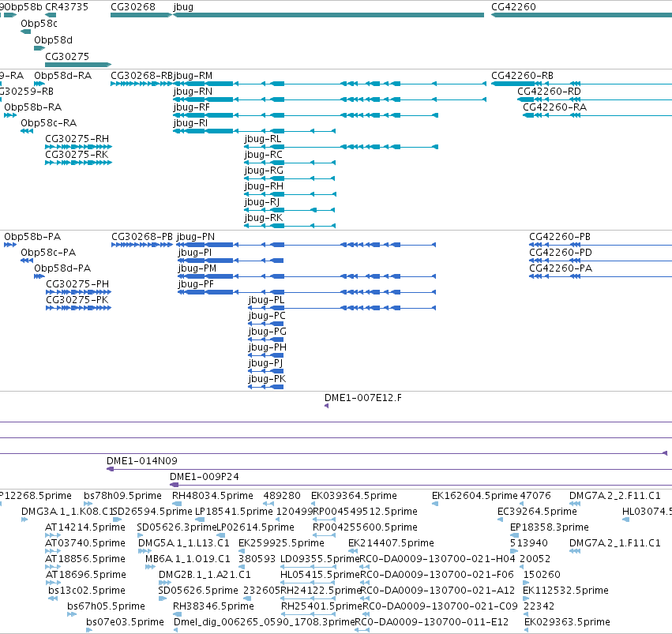
Task: Select transcript CG42260-RA
Action: pyautogui.click(x=598, y=115)
